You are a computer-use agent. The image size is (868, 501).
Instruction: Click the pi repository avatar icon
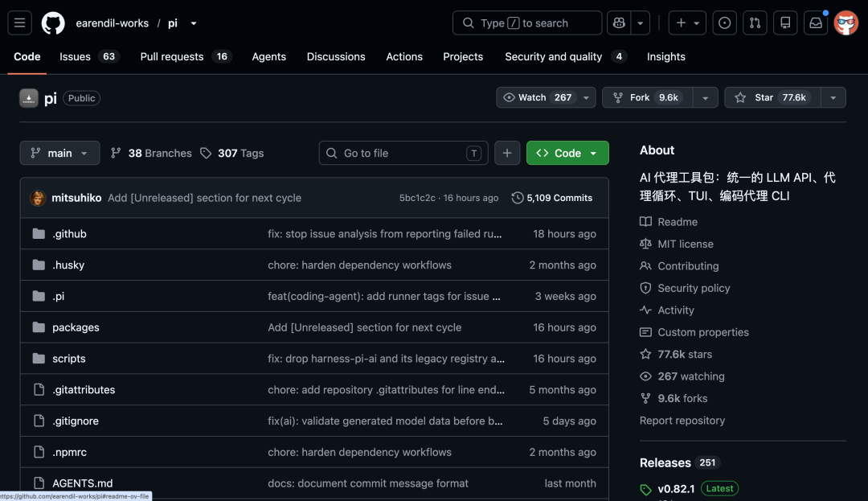click(29, 98)
